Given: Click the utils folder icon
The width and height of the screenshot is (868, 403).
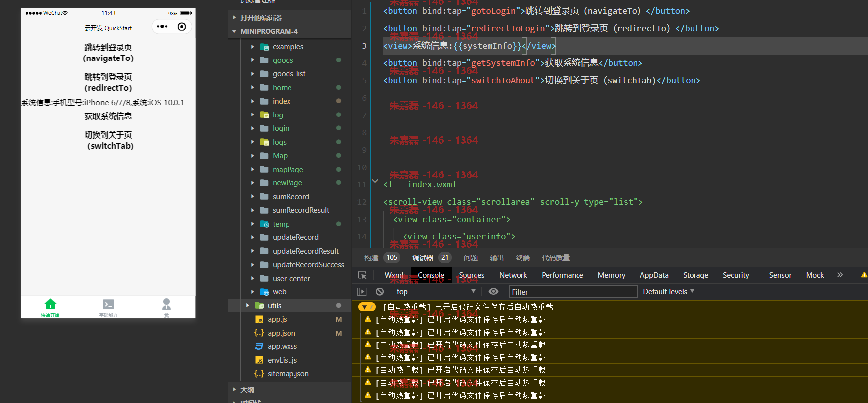Looking at the screenshot, I should (259, 306).
